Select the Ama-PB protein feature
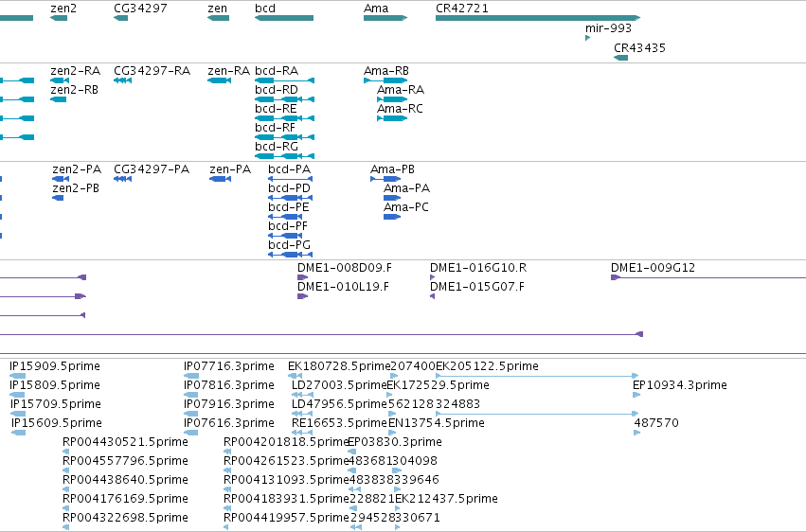This screenshot has width=806, height=532. [385, 179]
